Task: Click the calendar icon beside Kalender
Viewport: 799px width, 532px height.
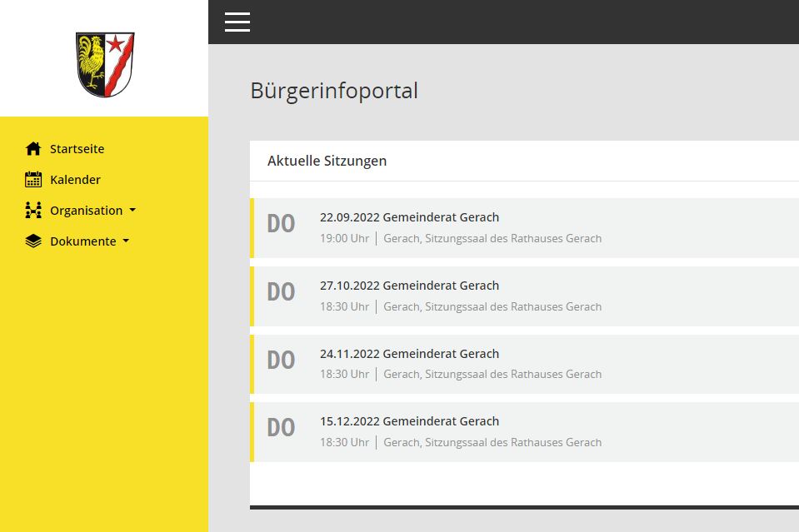Action: [33, 180]
